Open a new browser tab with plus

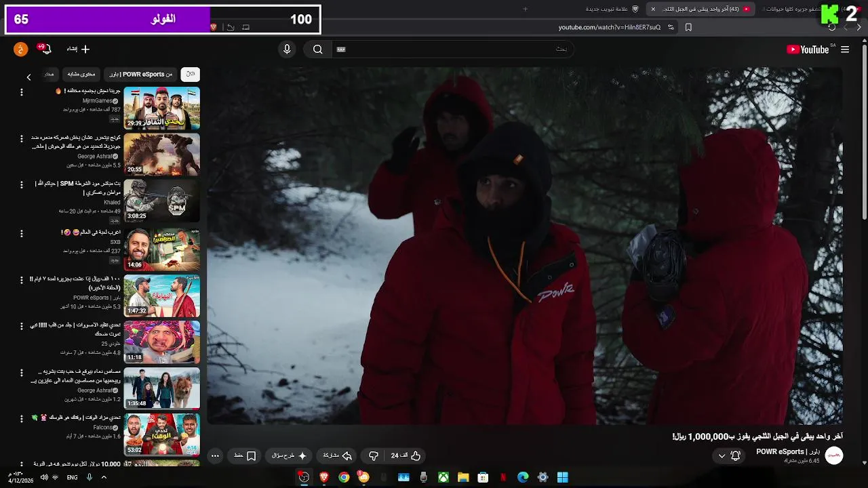tap(525, 9)
